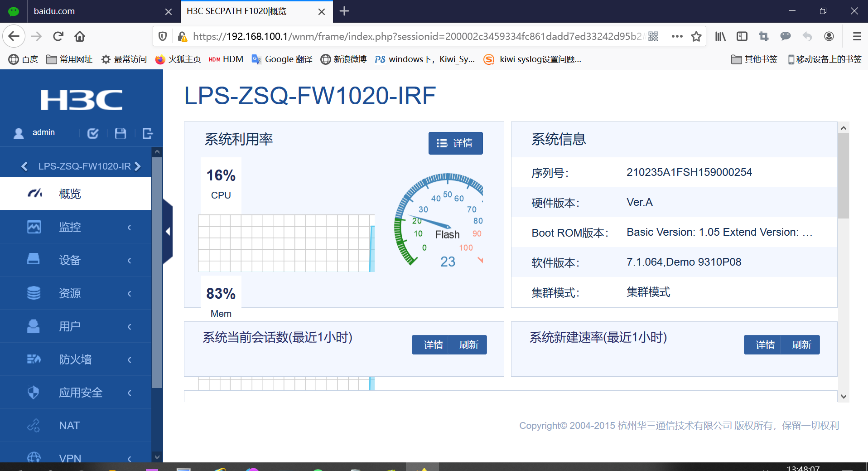Open the 设备 device menu
The height and width of the screenshot is (471, 868).
click(76, 260)
